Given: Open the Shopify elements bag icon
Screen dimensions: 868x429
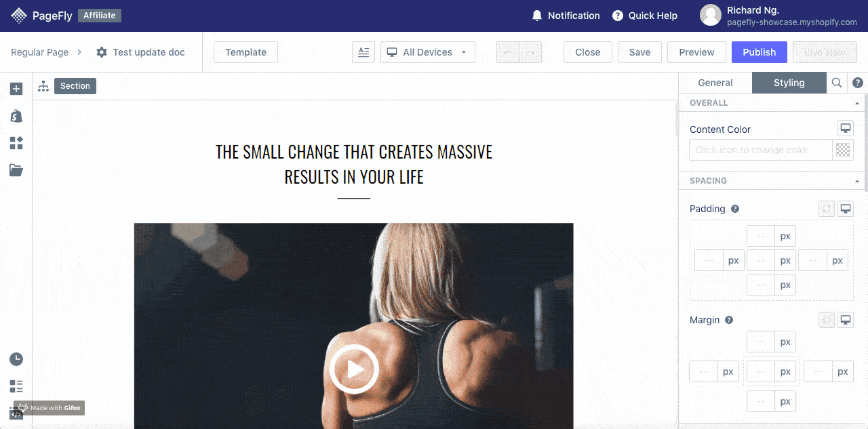Looking at the screenshot, I should [16, 116].
